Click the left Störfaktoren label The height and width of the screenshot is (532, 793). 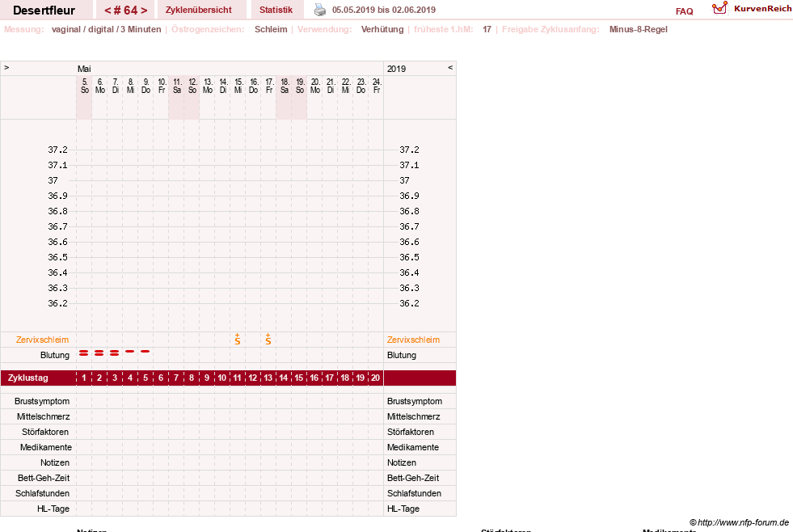coord(45,432)
